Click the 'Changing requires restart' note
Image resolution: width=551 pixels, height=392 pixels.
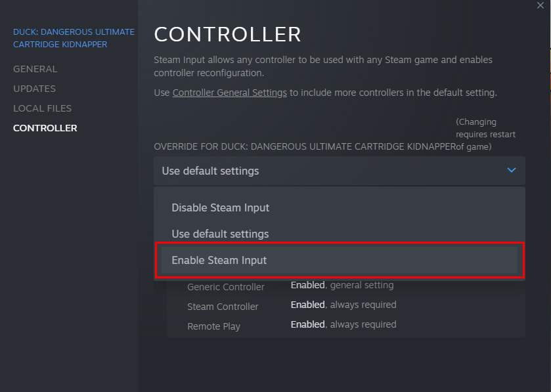pos(485,134)
